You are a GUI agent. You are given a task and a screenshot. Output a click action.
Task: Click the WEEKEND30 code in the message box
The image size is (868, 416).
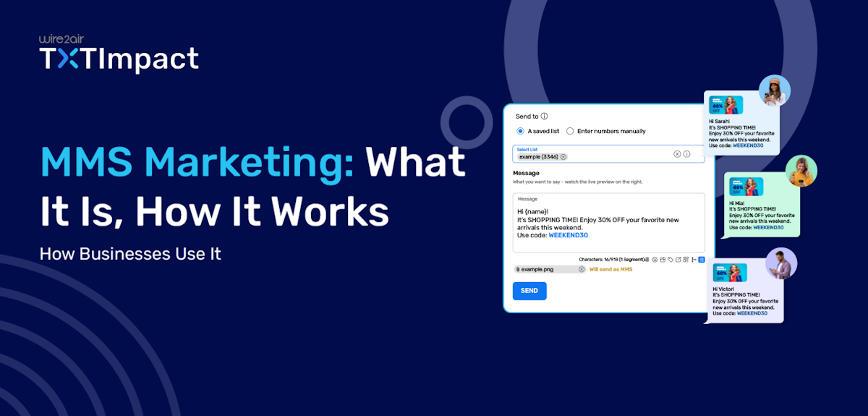pos(567,234)
